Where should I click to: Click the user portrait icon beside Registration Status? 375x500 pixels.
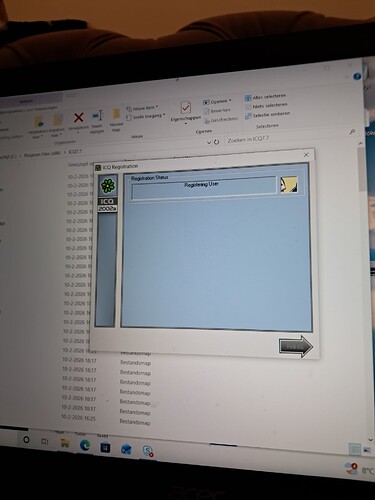(x=289, y=185)
